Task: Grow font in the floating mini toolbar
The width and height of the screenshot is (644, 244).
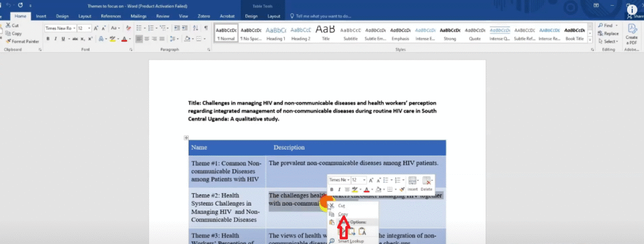Action: (370, 180)
